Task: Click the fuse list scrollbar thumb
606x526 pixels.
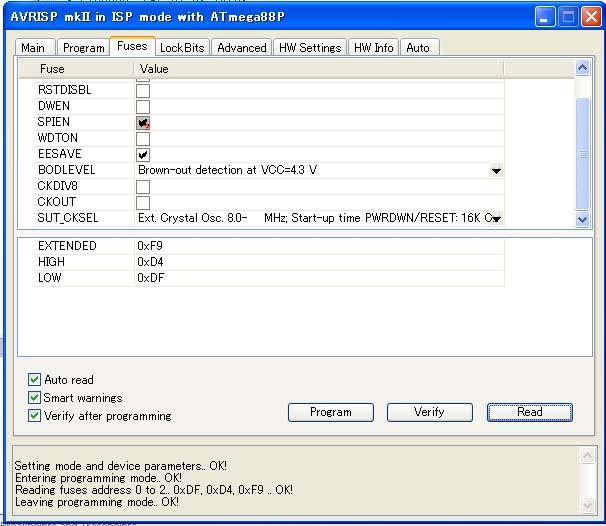Action: pyautogui.click(x=582, y=154)
